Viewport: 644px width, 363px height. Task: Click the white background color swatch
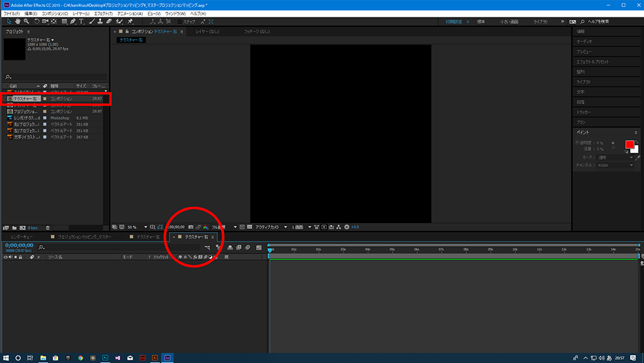click(x=635, y=150)
